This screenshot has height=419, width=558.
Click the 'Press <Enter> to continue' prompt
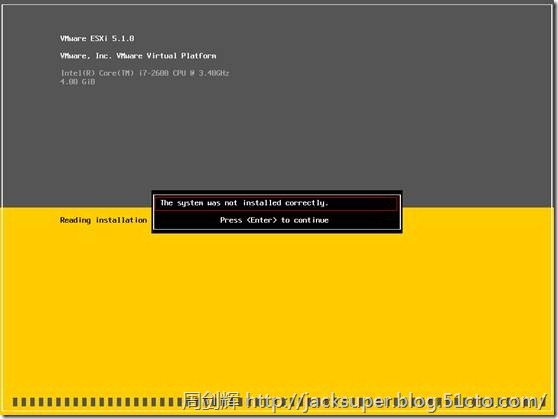[274, 220]
